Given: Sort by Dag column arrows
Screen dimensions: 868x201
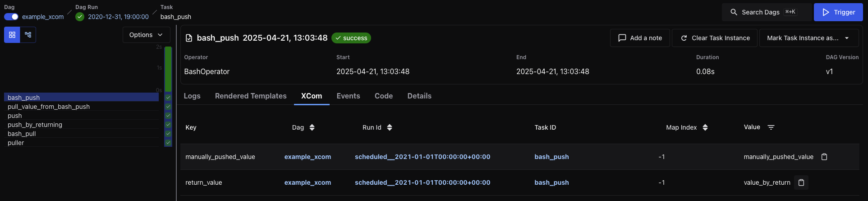Looking at the screenshot, I should [x=312, y=127].
